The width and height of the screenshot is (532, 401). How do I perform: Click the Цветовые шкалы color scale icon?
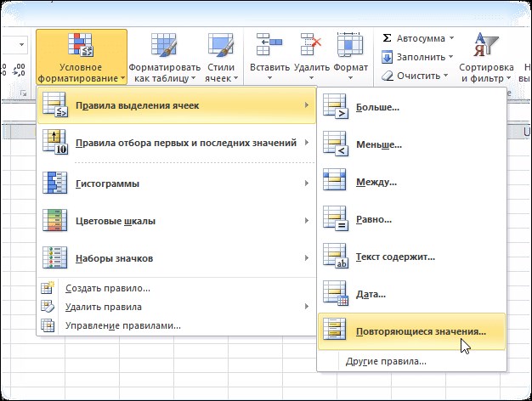click(x=55, y=221)
